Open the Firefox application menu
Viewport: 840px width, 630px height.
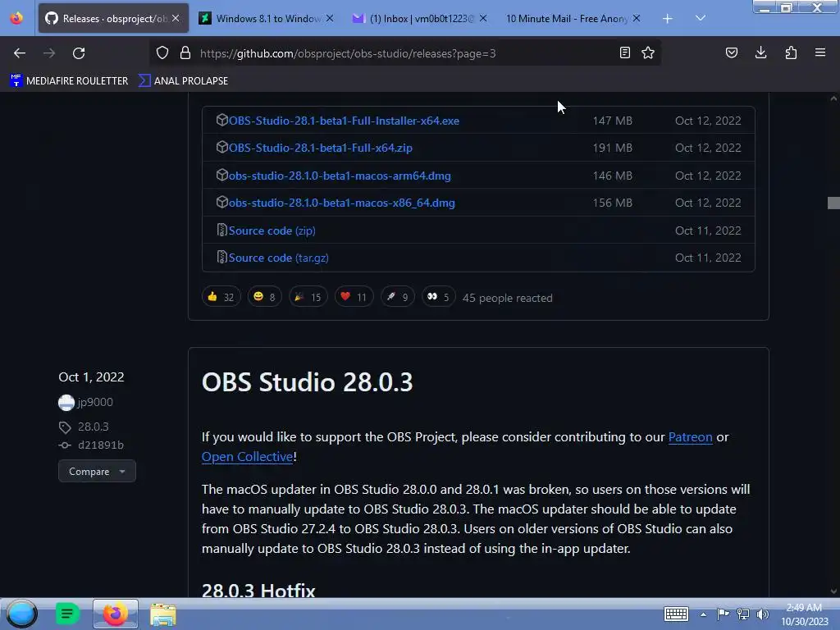click(820, 52)
